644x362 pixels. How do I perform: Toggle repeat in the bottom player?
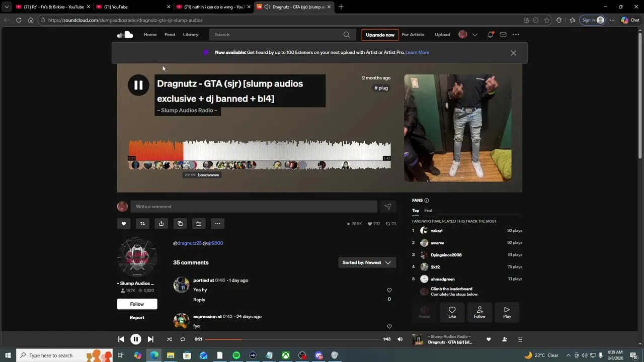coord(183,339)
